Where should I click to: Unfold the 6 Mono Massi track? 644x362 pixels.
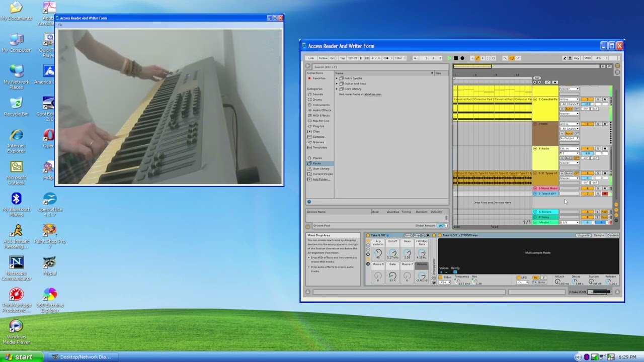[x=535, y=188]
